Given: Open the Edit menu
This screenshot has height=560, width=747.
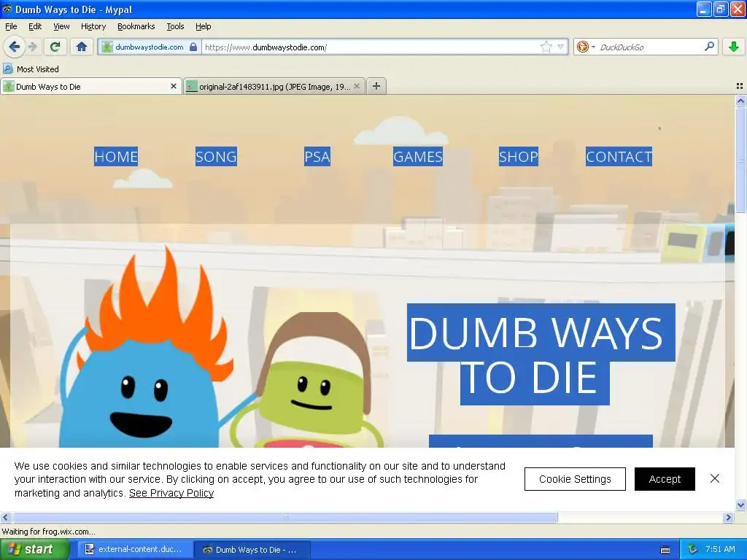Looking at the screenshot, I should point(35,26).
